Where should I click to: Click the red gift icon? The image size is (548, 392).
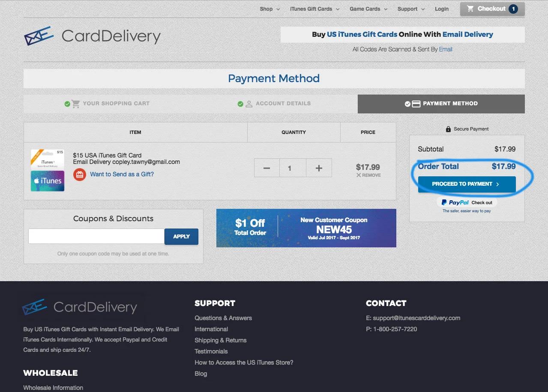(x=80, y=175)
